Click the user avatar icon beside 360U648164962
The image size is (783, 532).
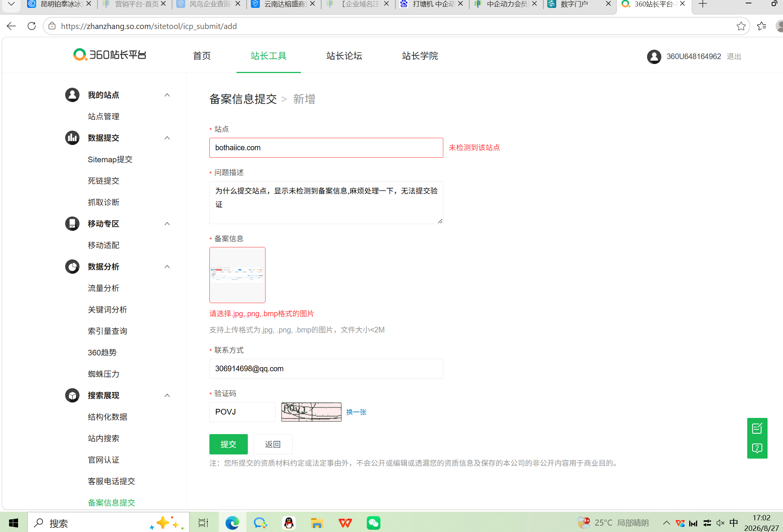pyautogui.click(x=654, y=56)
